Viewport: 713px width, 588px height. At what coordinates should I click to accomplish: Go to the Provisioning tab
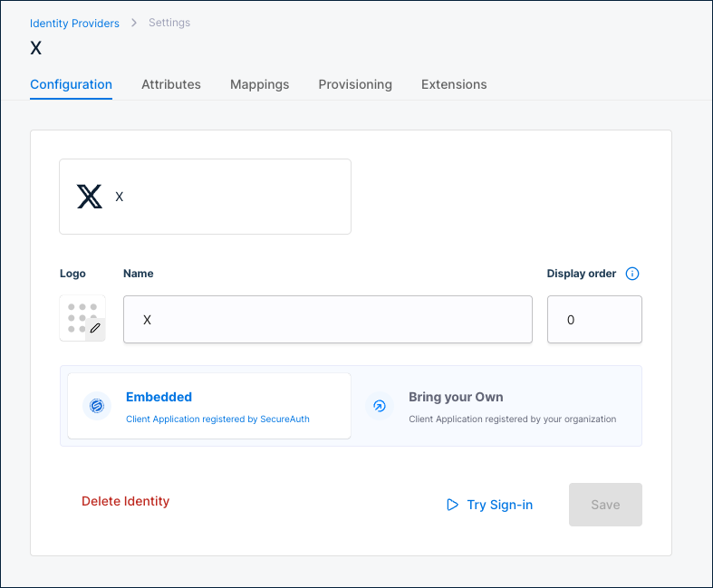[x=355, y=84]
